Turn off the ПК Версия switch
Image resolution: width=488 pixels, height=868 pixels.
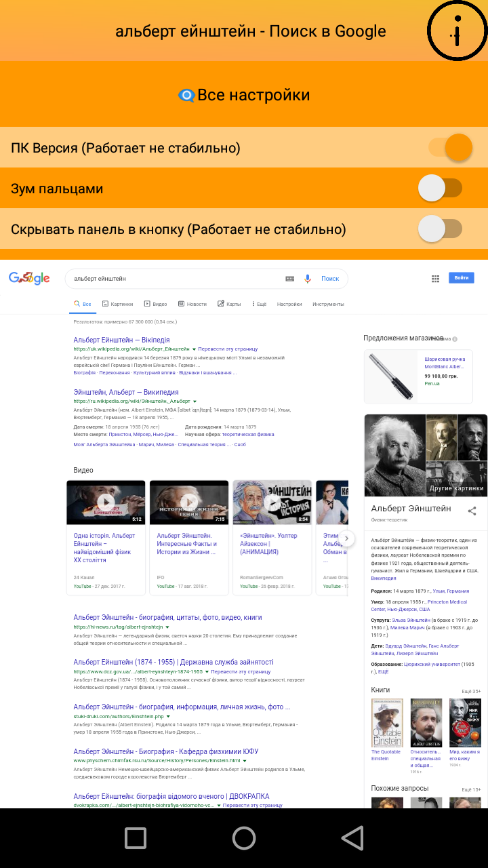pyautogui.click(x=450, y=147)
